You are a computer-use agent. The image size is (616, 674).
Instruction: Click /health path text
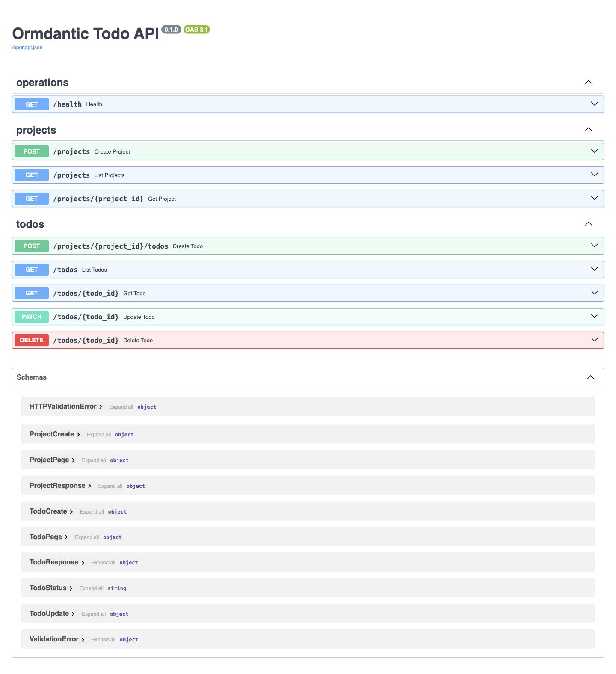[68, 104]
